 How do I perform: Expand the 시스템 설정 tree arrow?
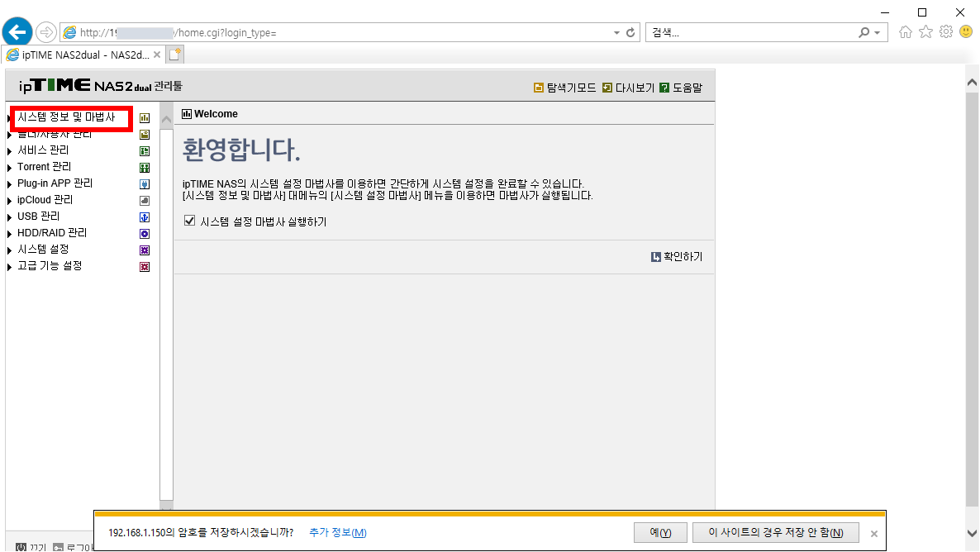click(x=9, y=250)
